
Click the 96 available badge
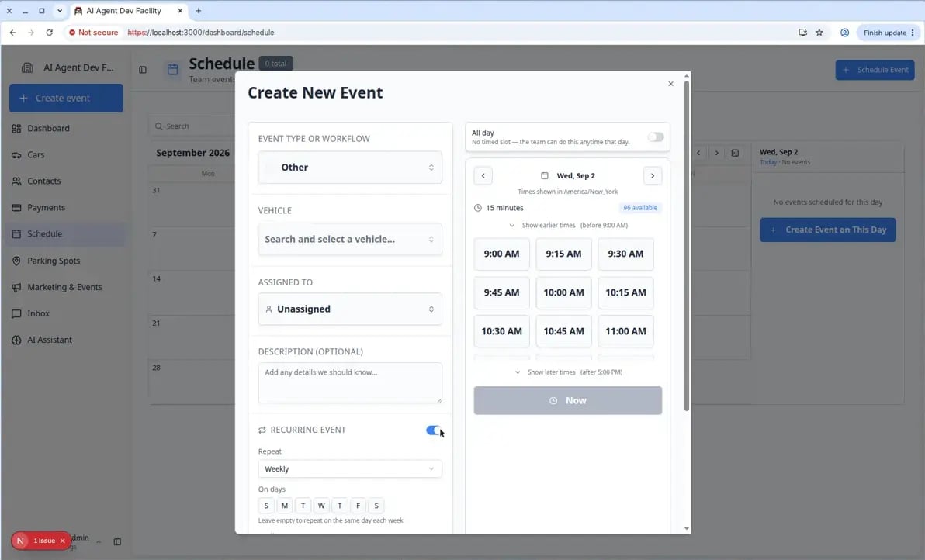point(640,208)
